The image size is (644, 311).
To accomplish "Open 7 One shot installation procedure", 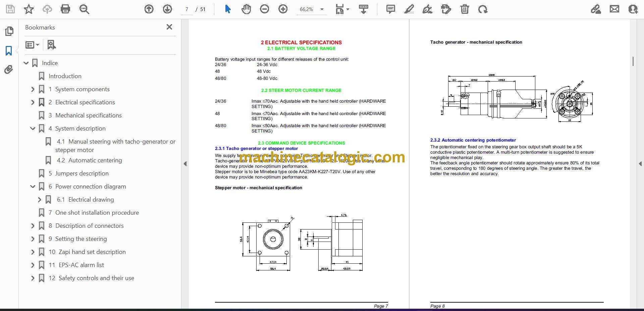I will (94, 213).
